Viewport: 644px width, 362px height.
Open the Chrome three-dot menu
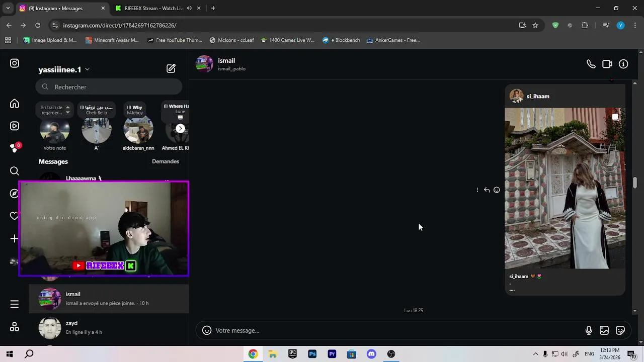pos(635,25)
